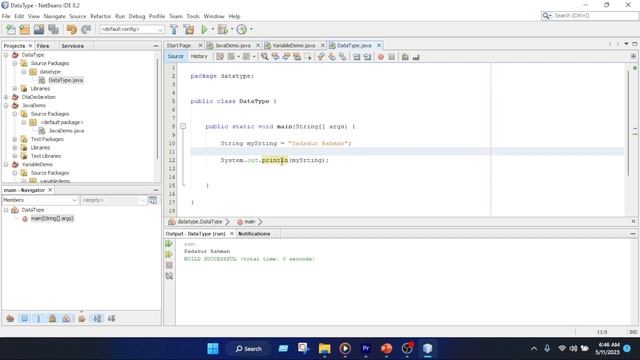Screen dimensions: 640x360
Task: Click the Source view button
Action: coord(176,57)
